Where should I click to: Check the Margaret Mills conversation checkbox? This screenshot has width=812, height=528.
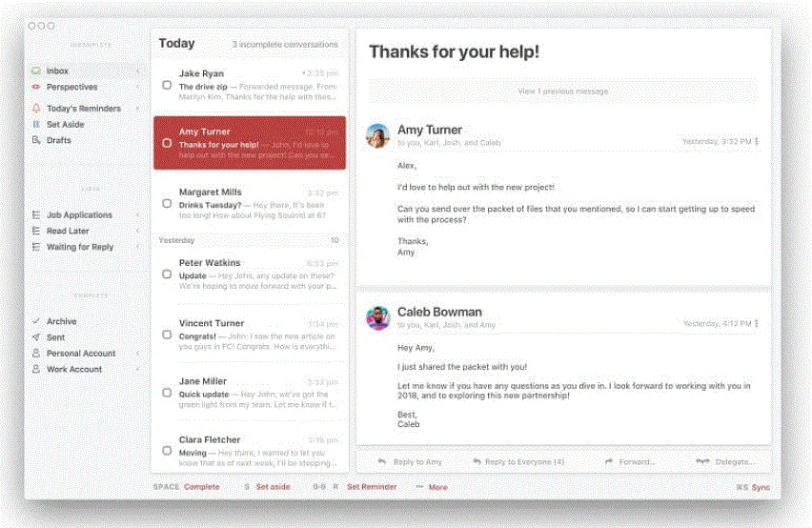(167, 203)
